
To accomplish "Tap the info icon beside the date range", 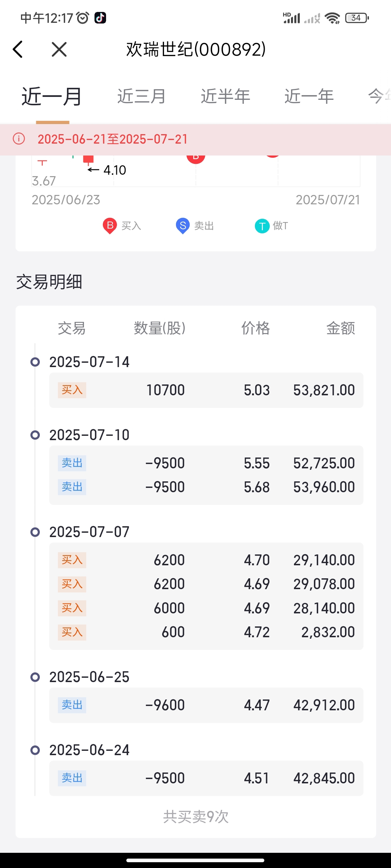I will click(19, 139).
